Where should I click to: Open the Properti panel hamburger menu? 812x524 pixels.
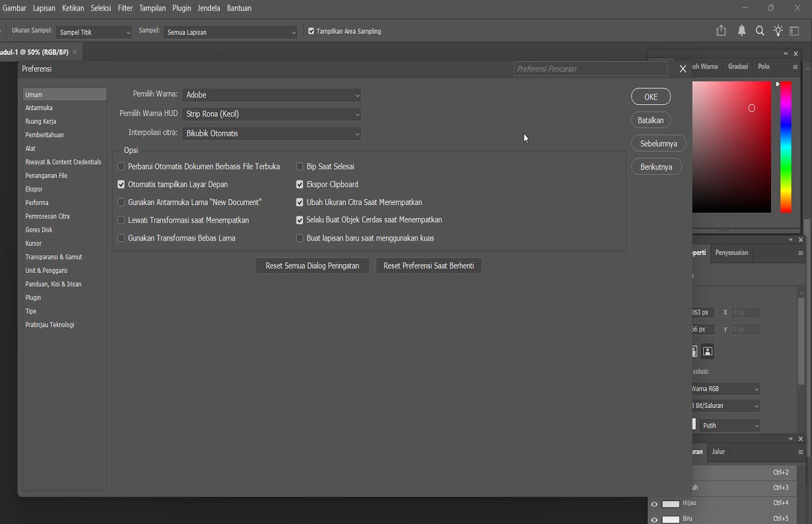(x=801, y=252)
